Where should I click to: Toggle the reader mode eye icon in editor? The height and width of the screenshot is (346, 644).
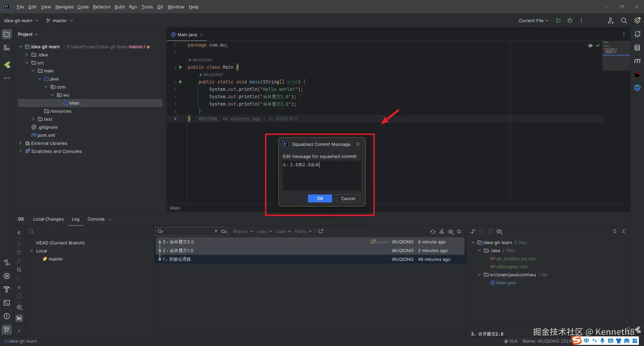point(590,46)
